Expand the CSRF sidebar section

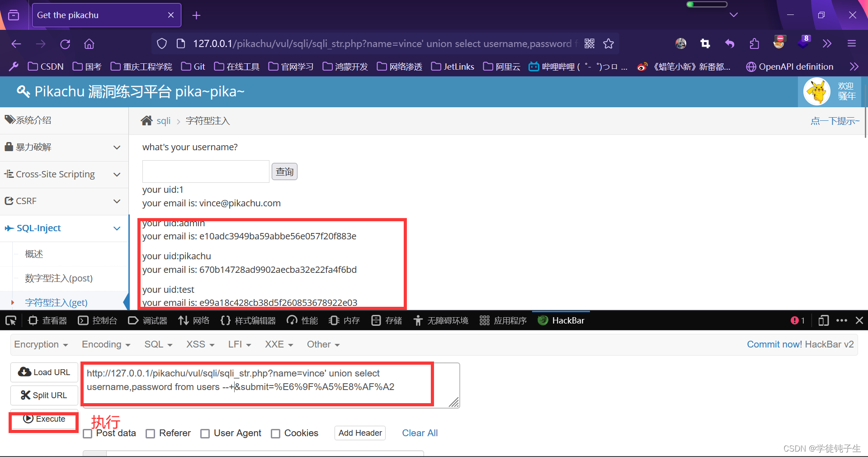(x=64, y=201)
